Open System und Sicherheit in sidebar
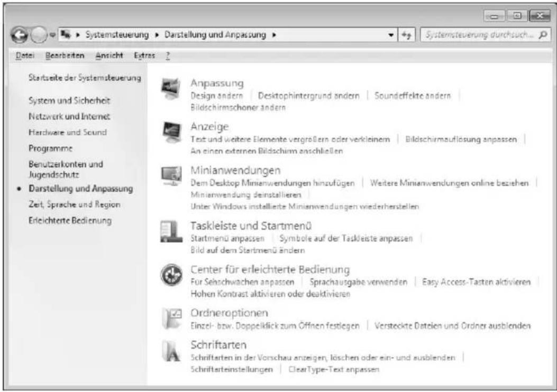 [69, 100]
